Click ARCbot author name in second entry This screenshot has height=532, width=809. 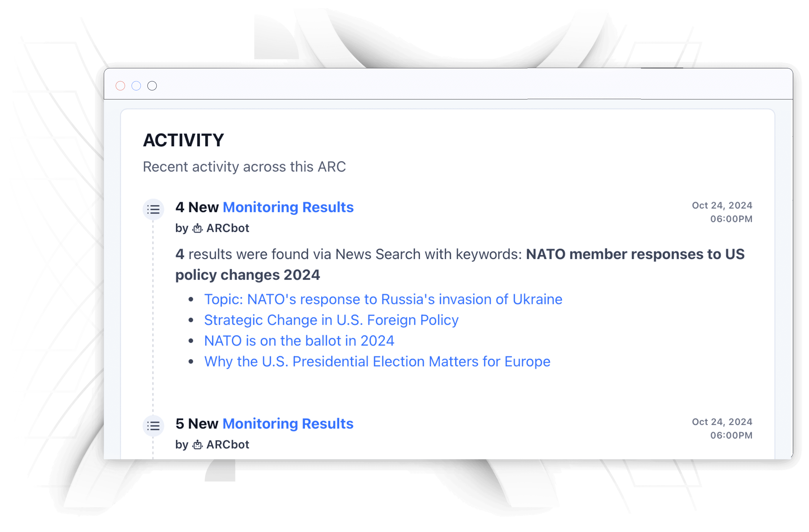[228, 445]
